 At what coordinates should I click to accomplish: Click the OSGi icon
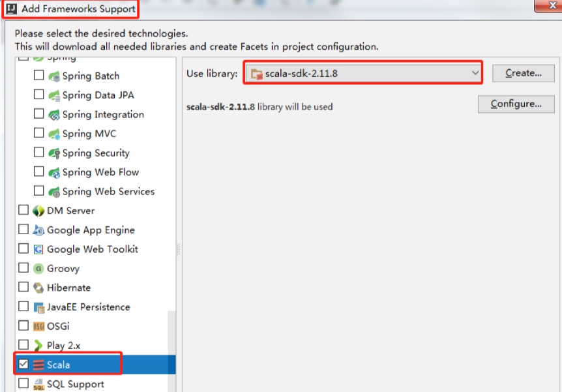click(38, 326)
